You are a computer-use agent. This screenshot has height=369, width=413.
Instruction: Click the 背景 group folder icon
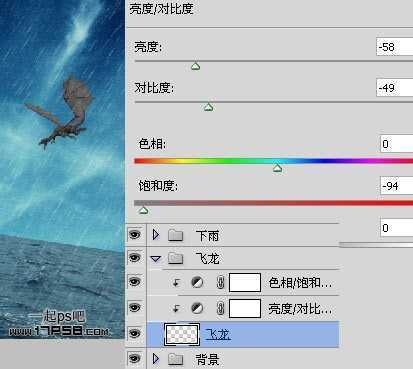pos(176,359)
